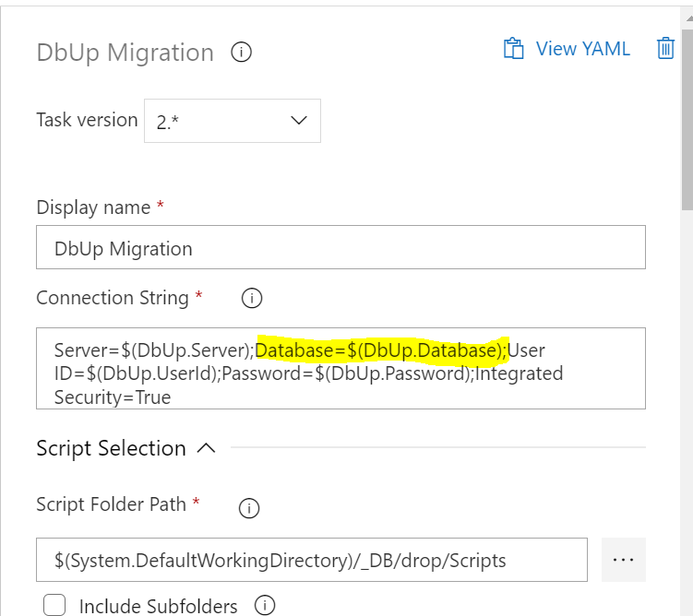Open the Task version dropdown

(232, 121)
